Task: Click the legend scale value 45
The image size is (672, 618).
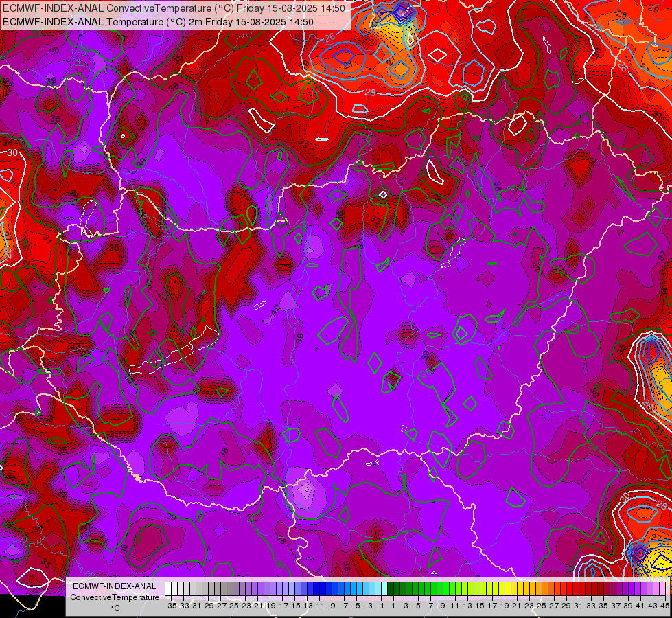Action: pyautogui.click(x=664, y=605)
